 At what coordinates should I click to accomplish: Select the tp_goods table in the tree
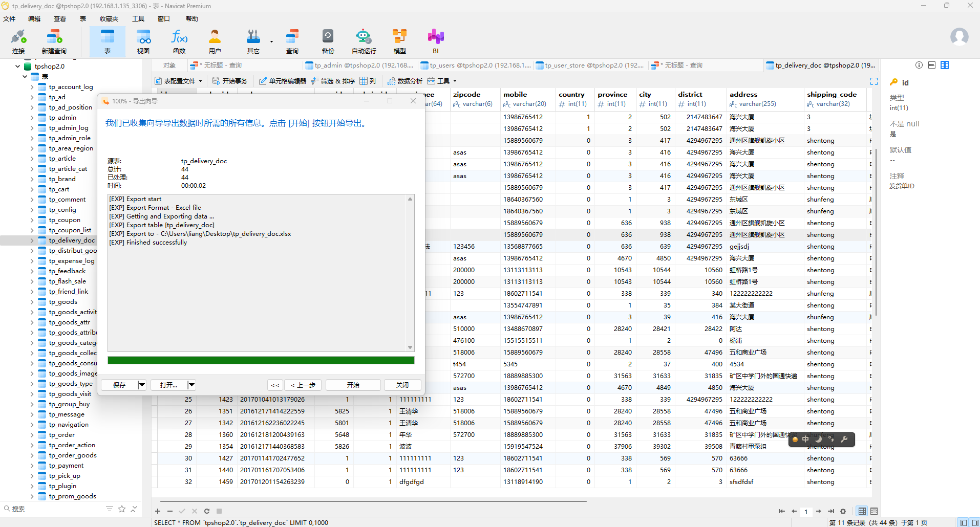coord(63,302)
